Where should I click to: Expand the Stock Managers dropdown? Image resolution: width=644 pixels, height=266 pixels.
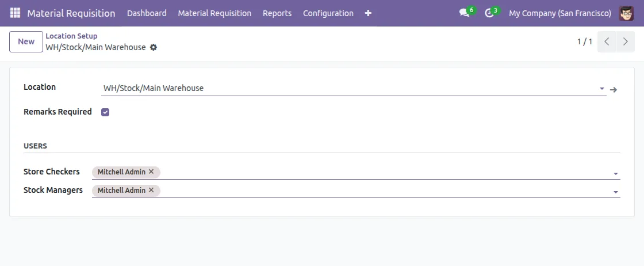[615, 192]
